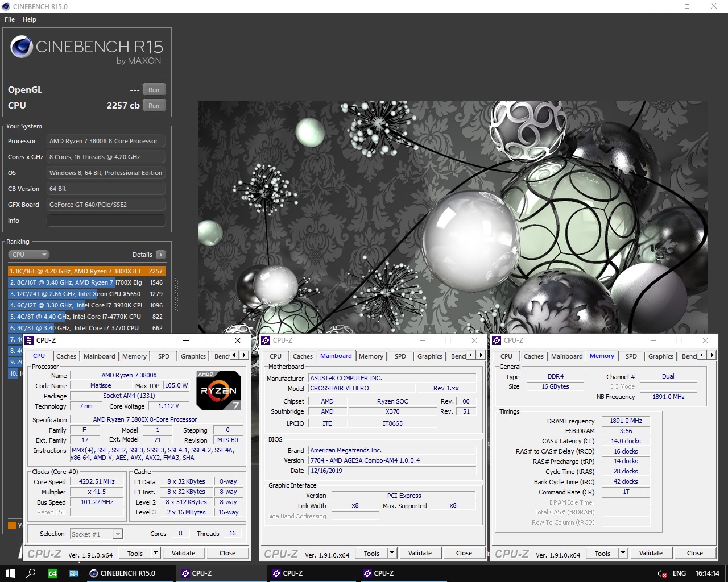This screenshot has height=582, width=728.
Task: Click the Cinebench logo icon
Action: (22, 47)
